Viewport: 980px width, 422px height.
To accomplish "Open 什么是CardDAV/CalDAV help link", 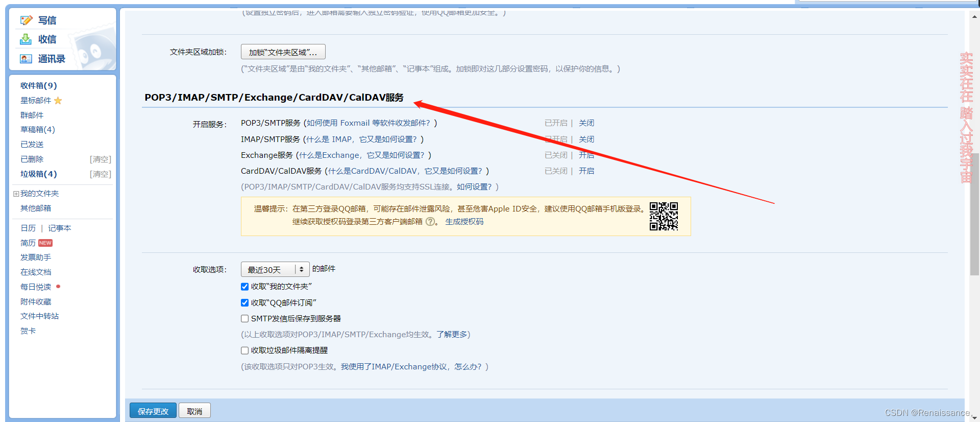I will [405, 171].
